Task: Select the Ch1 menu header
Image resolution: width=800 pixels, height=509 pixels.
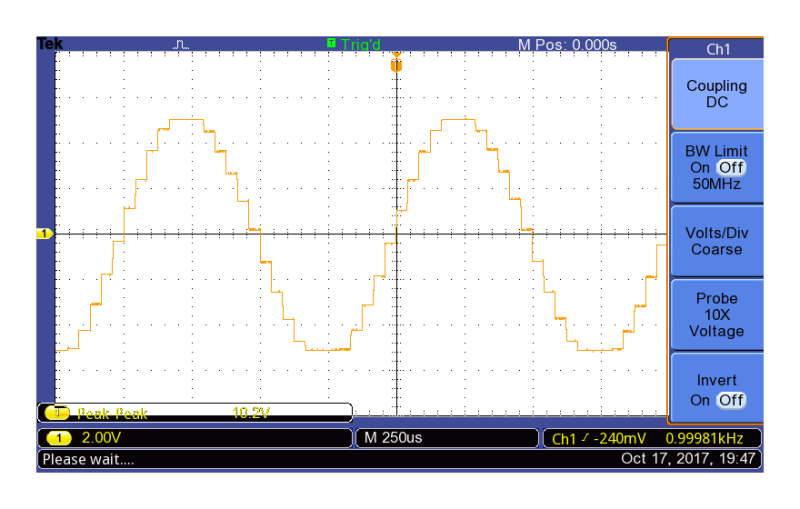Action: point(716,49)
